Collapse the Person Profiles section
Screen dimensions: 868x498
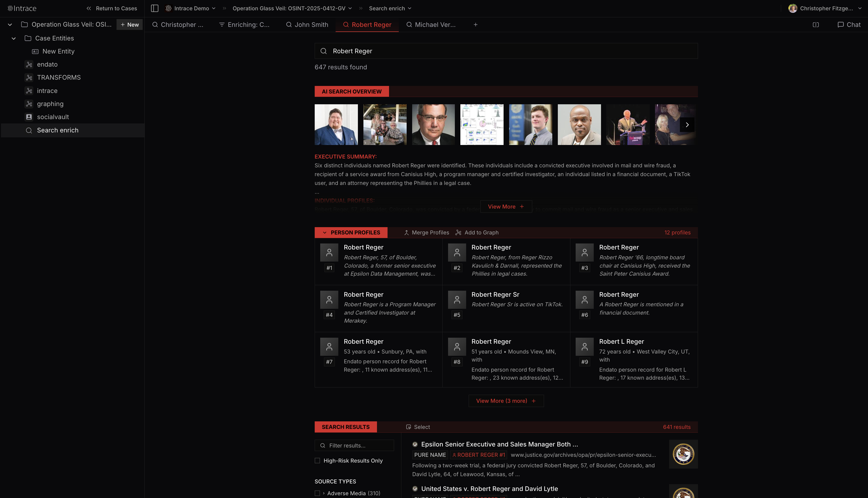[x=324, y=233]
